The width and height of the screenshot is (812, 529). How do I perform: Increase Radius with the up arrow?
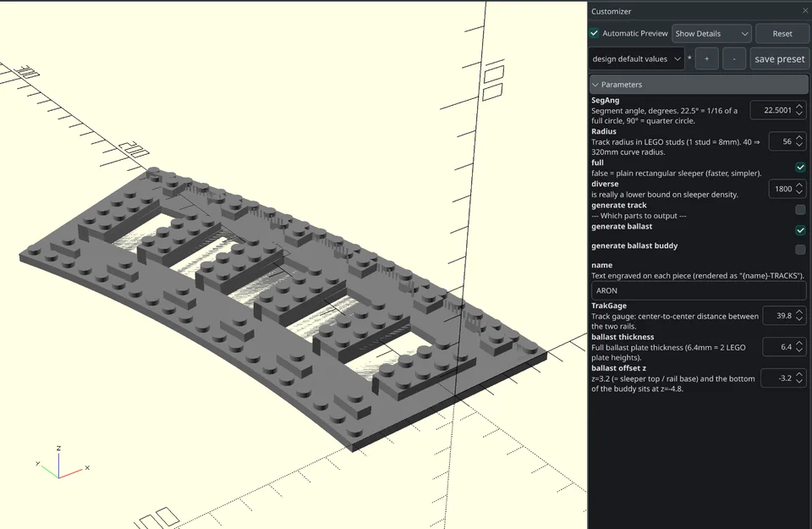[799, 137]
